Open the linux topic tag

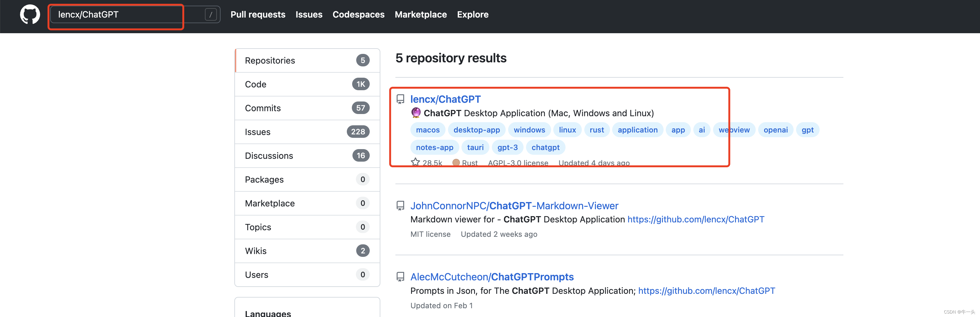point(567,130)
